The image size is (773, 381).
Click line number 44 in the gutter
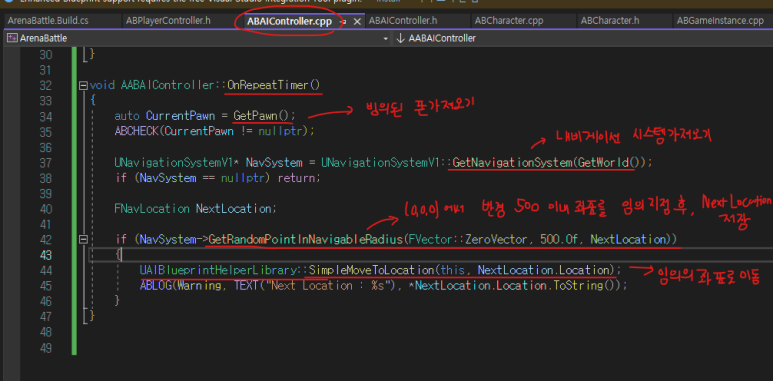45,270
